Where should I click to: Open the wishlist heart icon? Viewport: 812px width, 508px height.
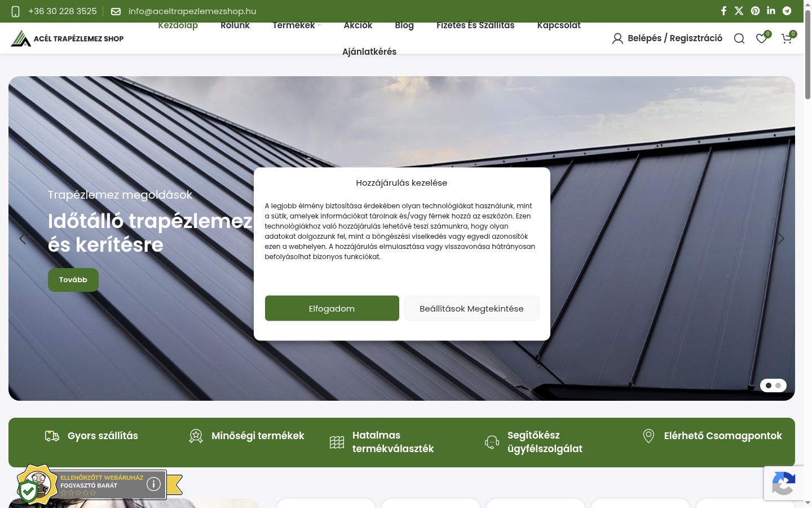[761, 38]
